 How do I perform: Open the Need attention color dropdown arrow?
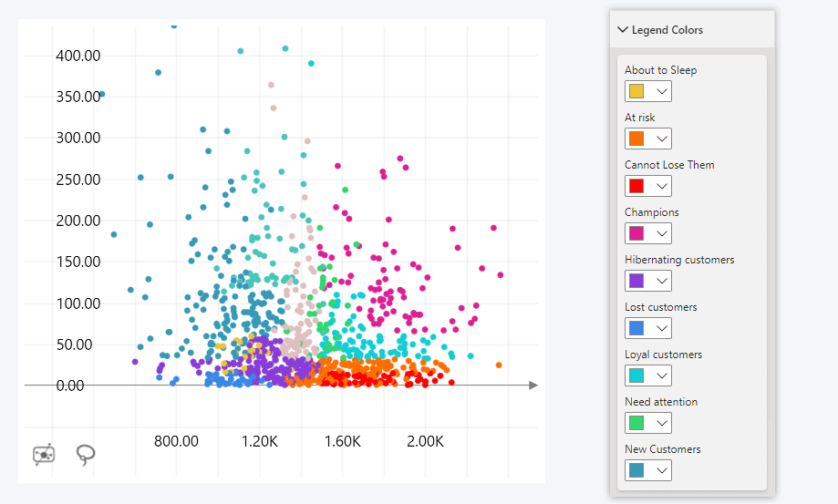[x=662, y=423]
